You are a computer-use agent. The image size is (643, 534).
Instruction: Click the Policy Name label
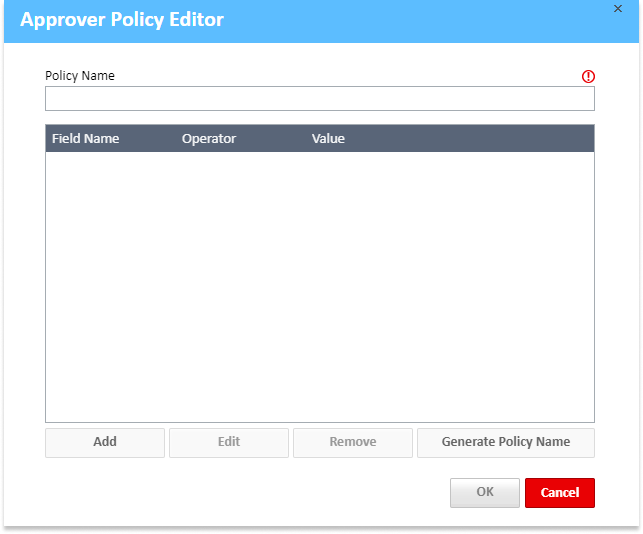click(80, 76)
